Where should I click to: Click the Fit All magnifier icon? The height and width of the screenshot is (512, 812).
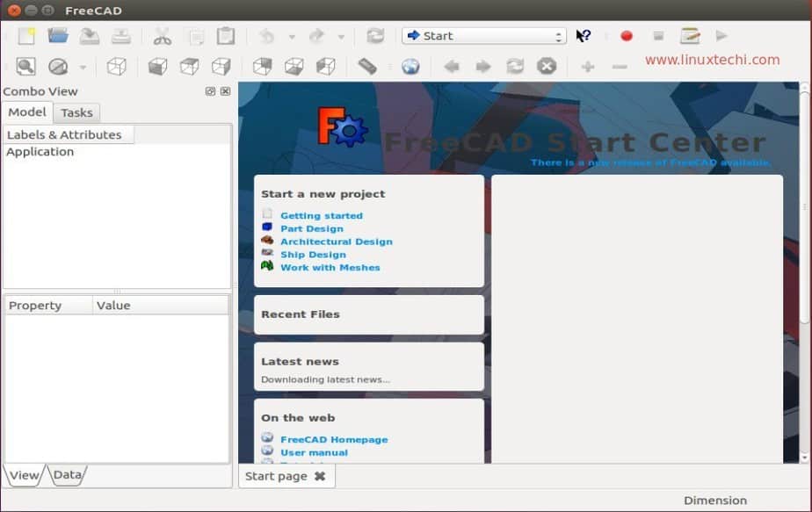[25, 66]
